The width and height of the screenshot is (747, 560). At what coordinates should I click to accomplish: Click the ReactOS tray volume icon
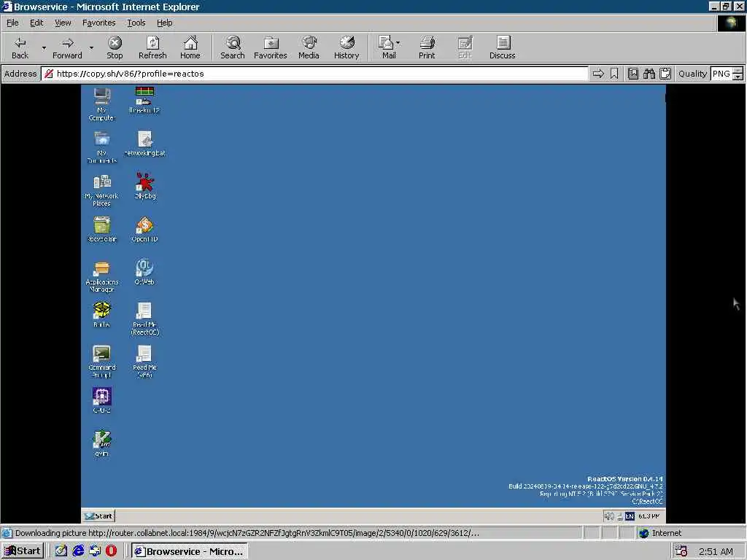608,516
